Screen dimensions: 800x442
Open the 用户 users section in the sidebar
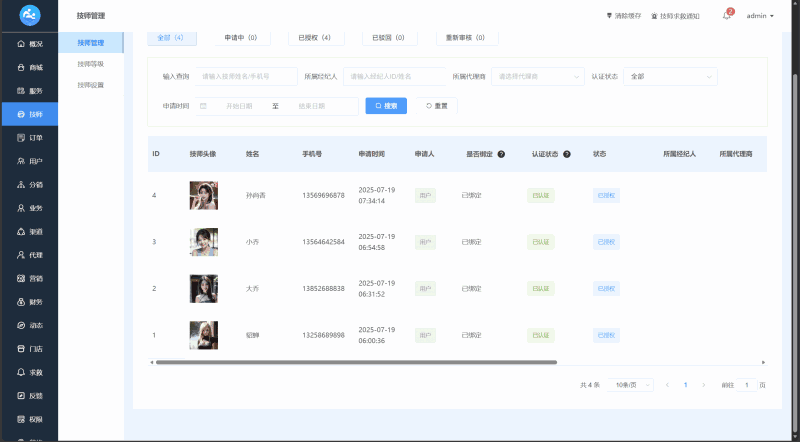pyautogui.click(x=30, y=161)
